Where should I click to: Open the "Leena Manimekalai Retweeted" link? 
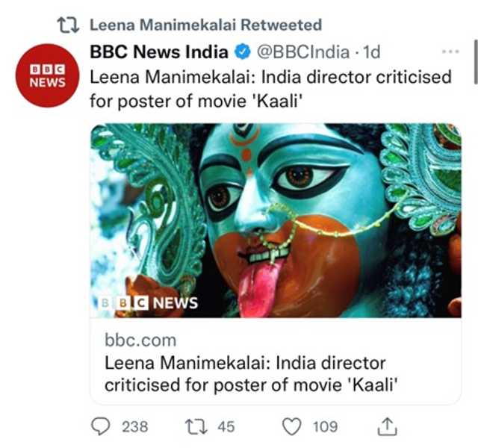[205, 25]
